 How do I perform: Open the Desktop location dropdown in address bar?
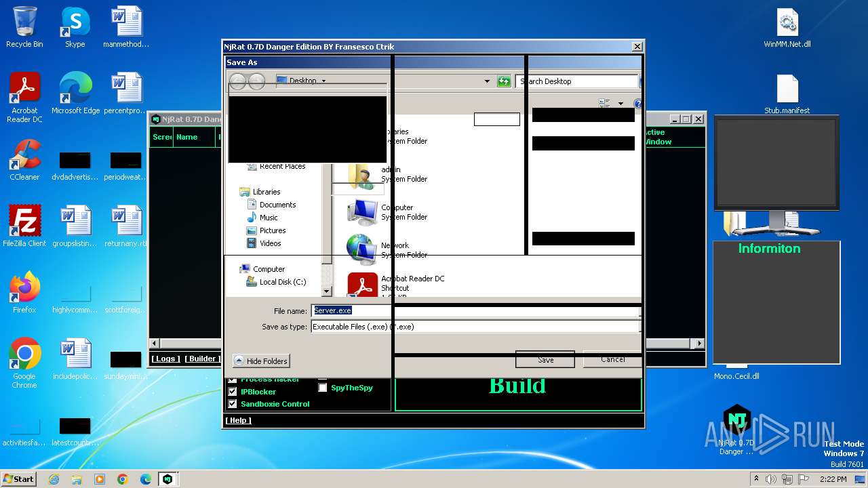click(x=324, y=81)
